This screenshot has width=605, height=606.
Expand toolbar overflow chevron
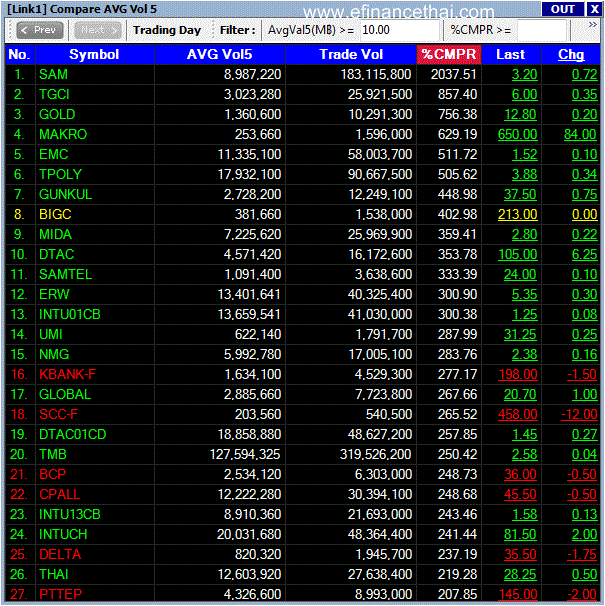tap(592, 25)
